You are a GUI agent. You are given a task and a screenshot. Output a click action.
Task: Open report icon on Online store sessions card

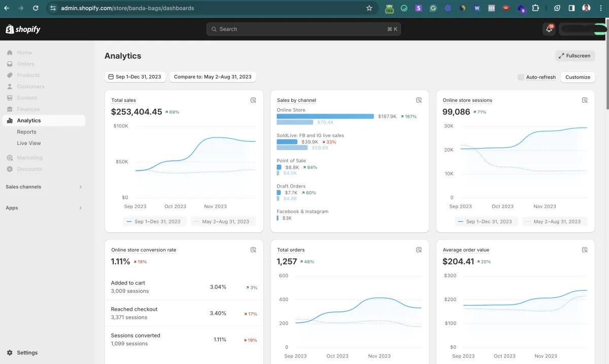pyautogui.click(x=585, y=100)
